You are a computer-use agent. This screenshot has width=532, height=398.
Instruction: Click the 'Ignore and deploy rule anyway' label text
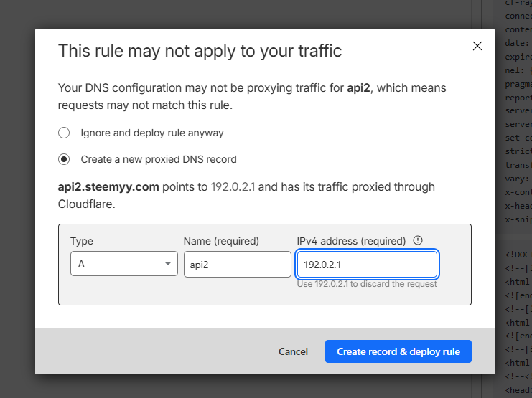click(x=151, y=133)
